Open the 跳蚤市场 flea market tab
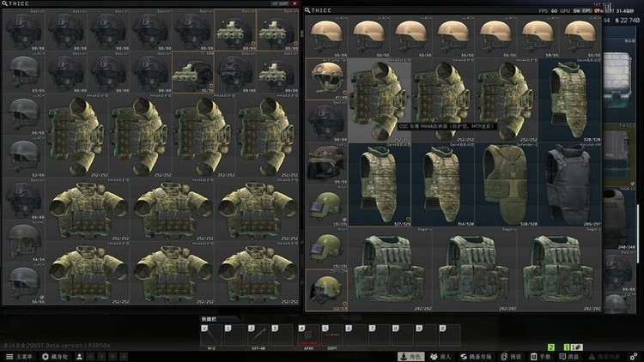Viewport: 644px width, 362px height. [476, 357]
